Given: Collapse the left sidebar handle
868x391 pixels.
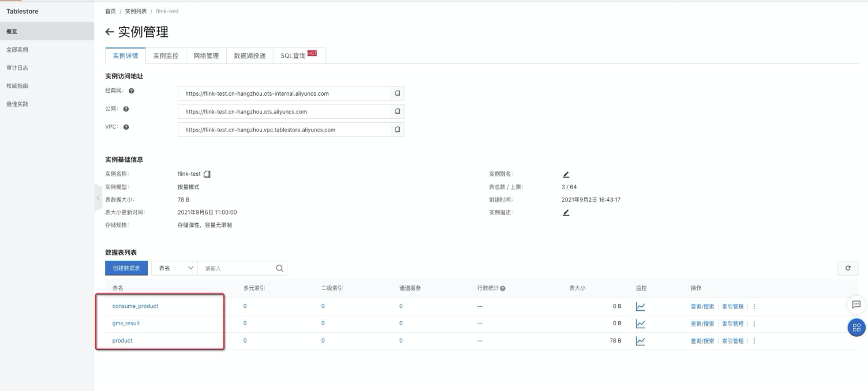Looking at the screenshot, I should 98,198.
